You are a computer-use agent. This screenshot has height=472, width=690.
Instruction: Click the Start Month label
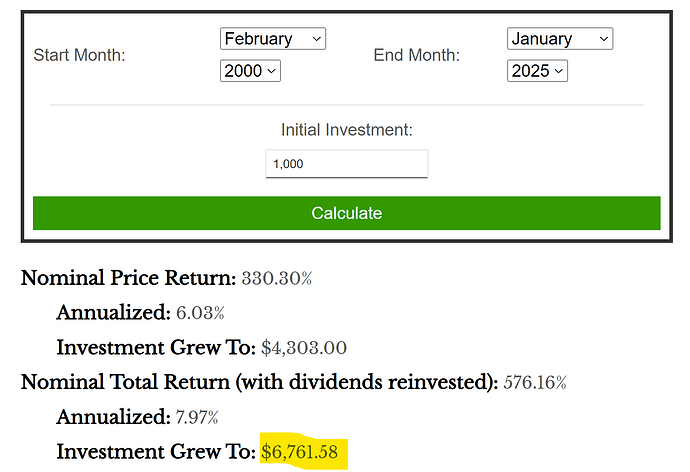coord(79,55)
